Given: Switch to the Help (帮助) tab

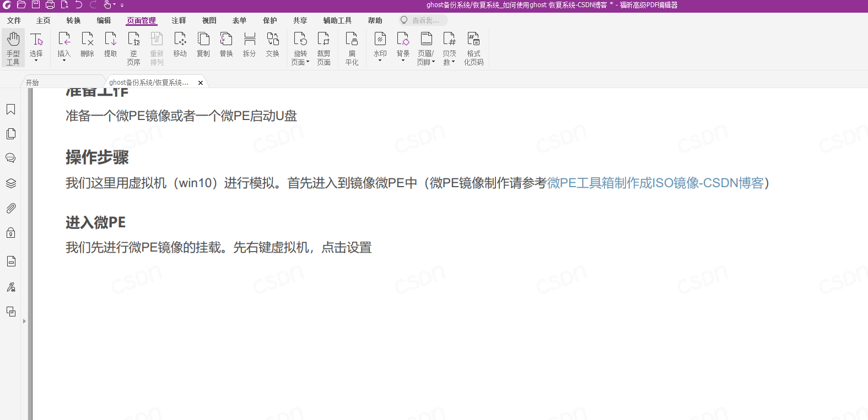Looking at the screenshot, I should (x=375, y=20).
